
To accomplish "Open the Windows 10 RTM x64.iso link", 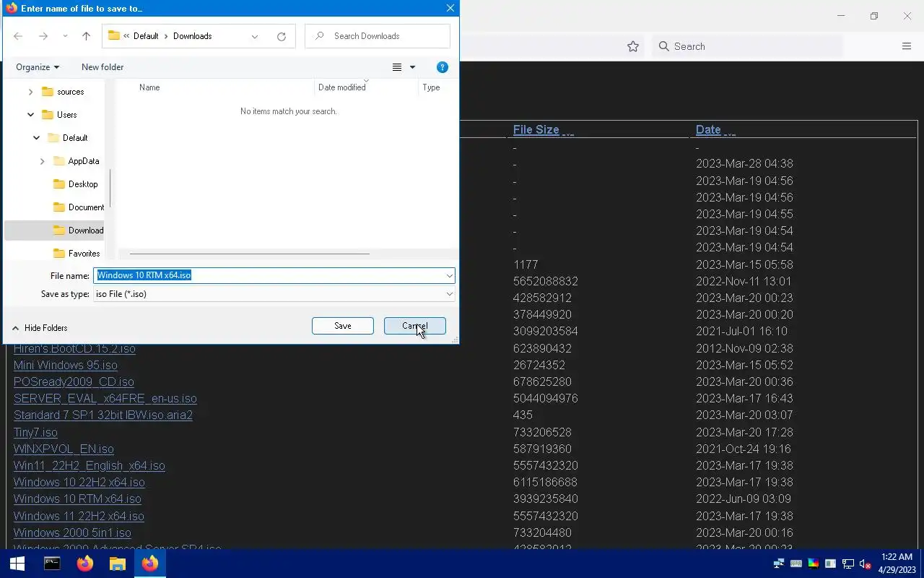I will 77,499.
